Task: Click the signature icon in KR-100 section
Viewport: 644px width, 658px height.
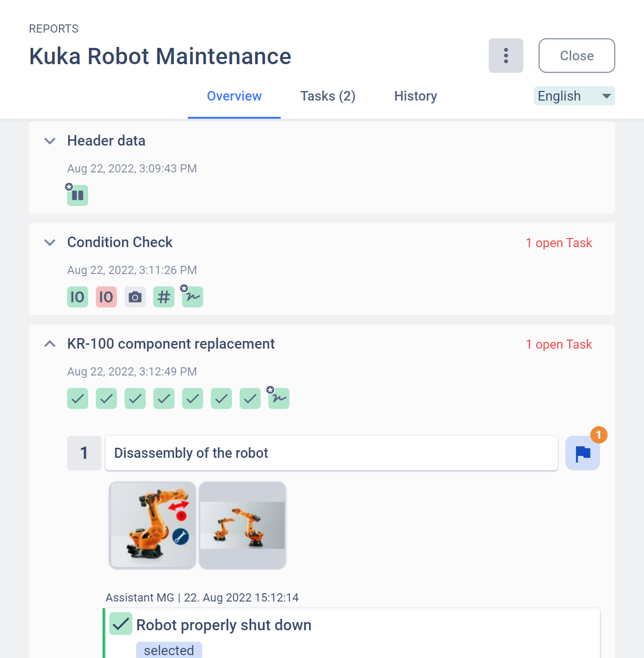Action: point(279,398)
